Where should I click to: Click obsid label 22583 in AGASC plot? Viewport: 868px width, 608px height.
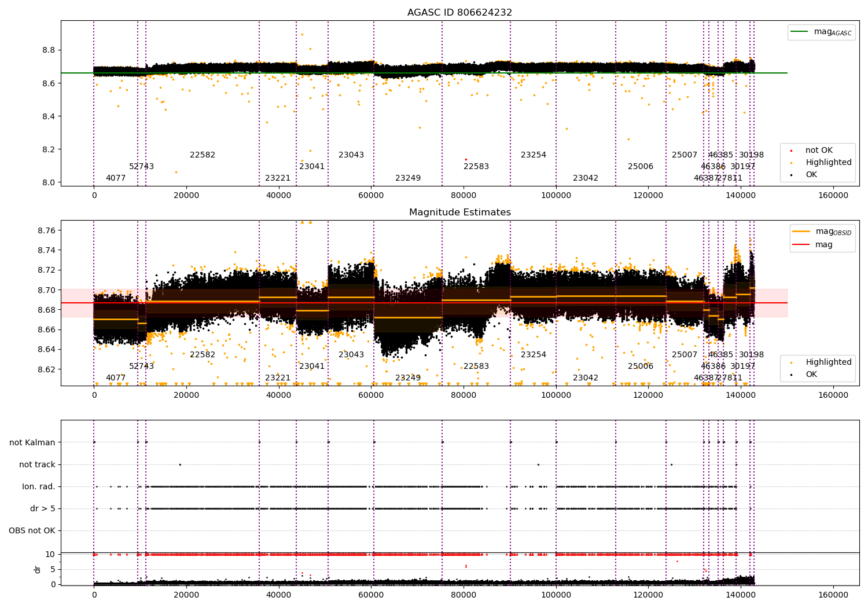[x=476, y=166]
